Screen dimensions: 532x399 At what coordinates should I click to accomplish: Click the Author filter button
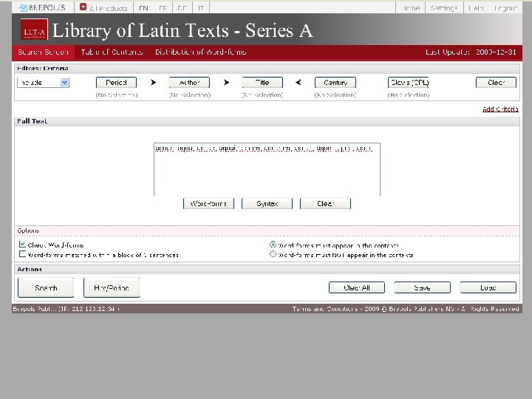[189, 83]
